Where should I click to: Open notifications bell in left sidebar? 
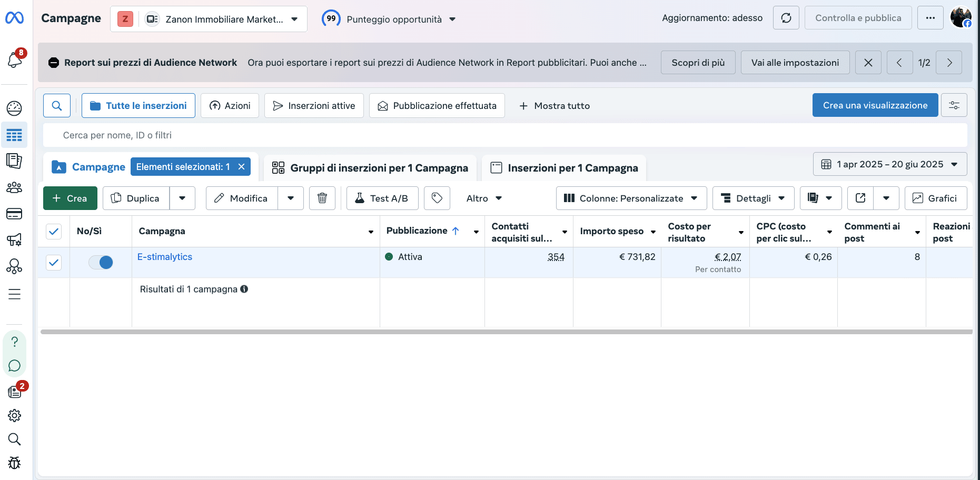14,60
